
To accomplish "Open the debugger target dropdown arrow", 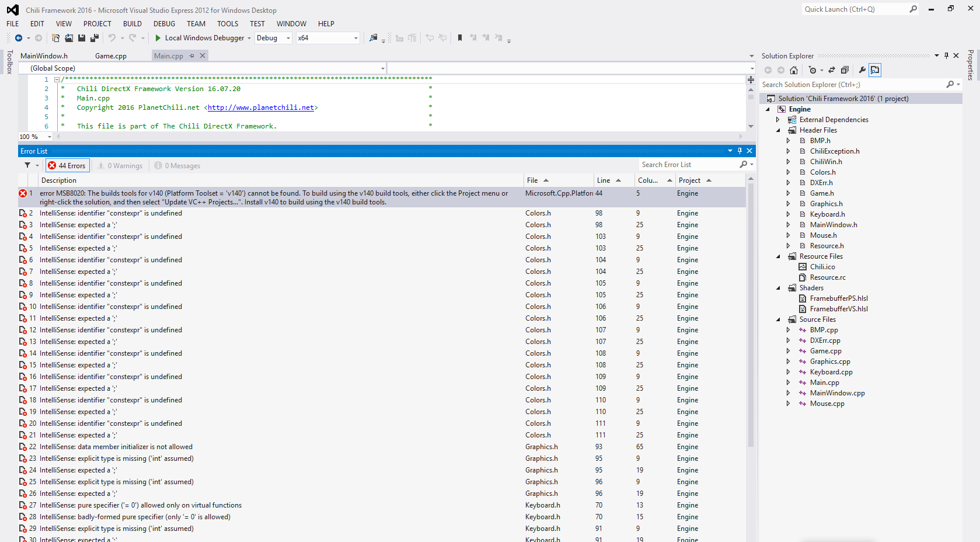I will point(249,38).
